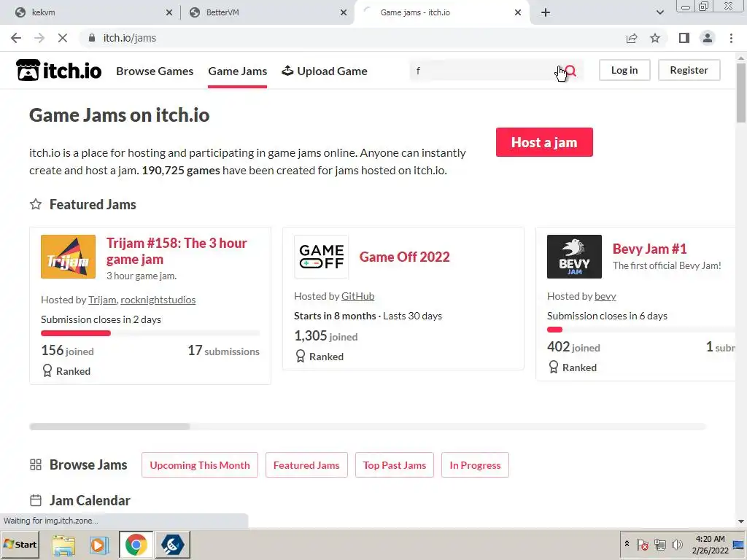747x560 pixels.
Task: Open the Trijam host link
Action: pos(102,300)
